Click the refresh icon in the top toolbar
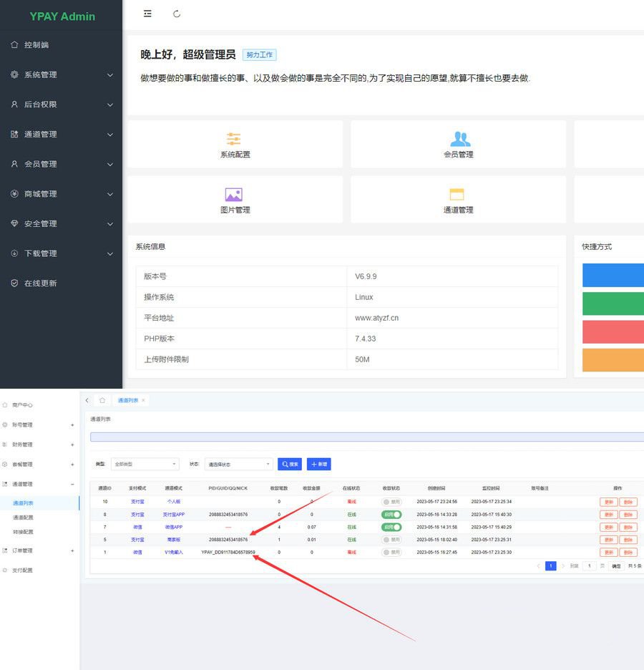644x670 pixels. pyautogui.click(x=176, y=13)
